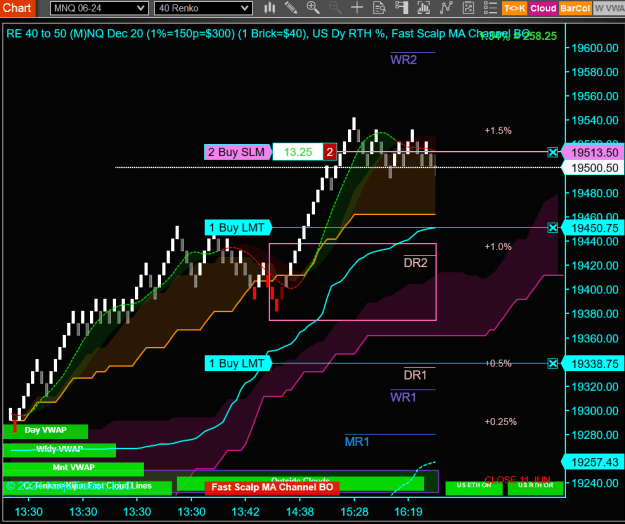Toggle the Chart Trader icon

[x=401, y=8]
